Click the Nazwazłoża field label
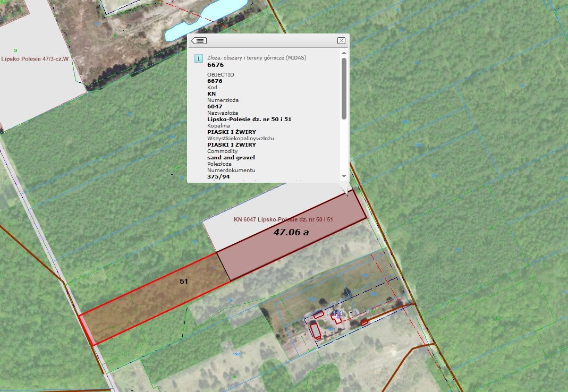The height and width of the screenshot is (392, 568). click(x=223, y=113)
